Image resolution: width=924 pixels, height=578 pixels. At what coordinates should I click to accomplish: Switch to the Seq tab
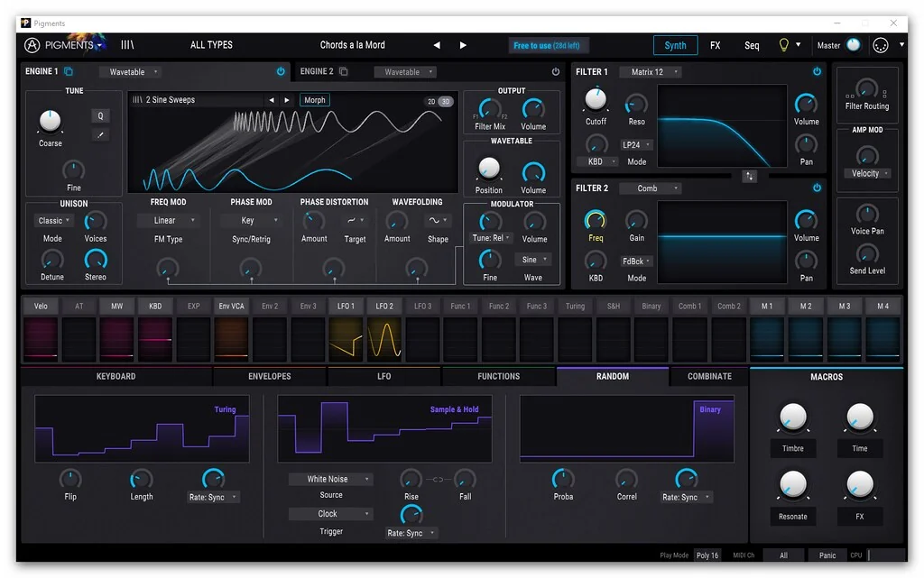click(752, 45)
